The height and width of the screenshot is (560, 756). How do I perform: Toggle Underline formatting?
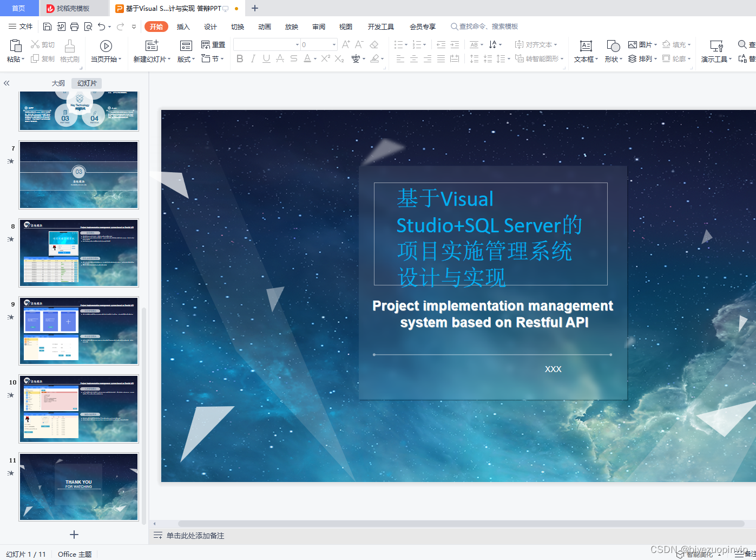(x=266, y=58)
